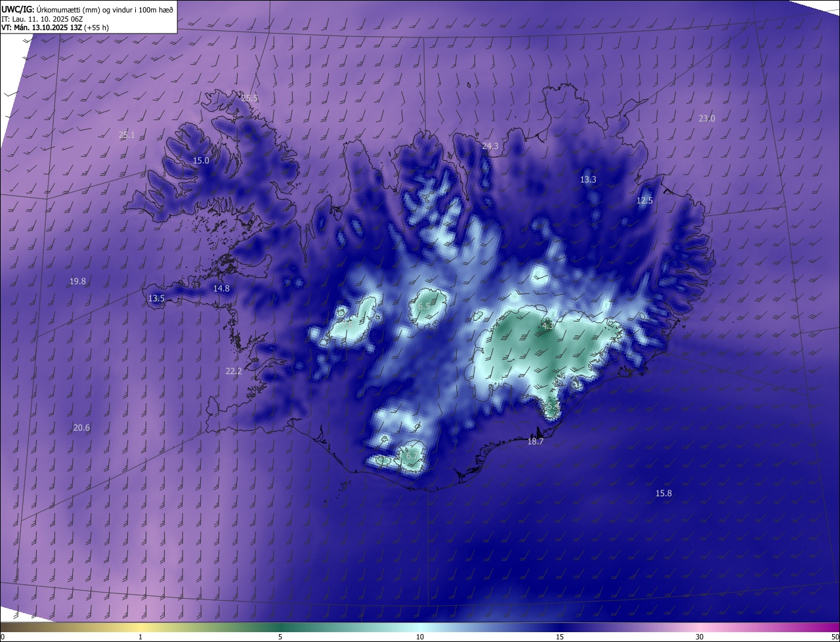This screenshot has width=840, height=642.
Task: Click the 18.7 value on the south coast
Action: (535, 442)
